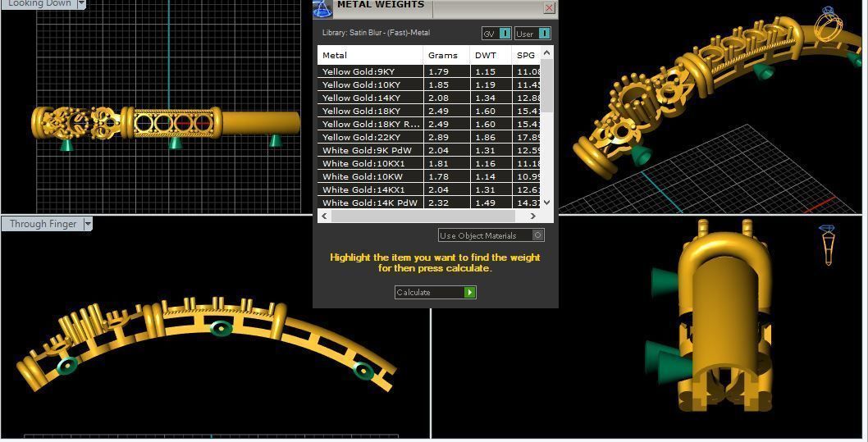Click the ring-on-finger icon in side view

(828, 244)
